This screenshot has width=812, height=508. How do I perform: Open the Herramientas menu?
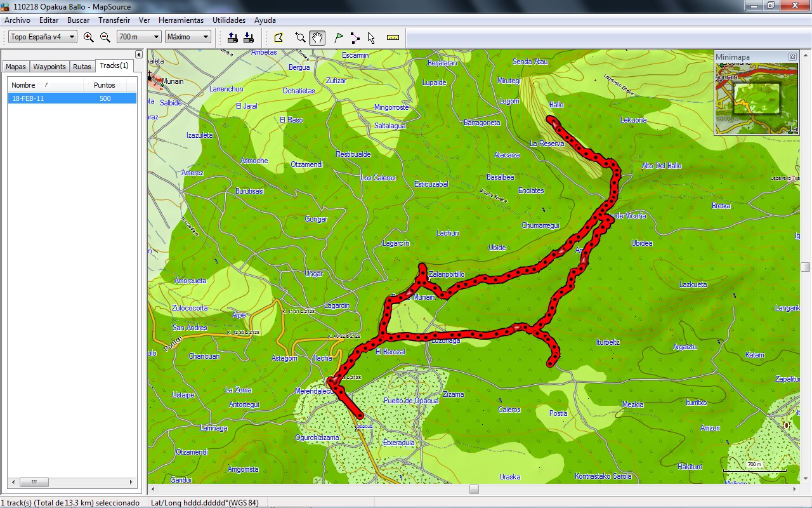(181, 20)
